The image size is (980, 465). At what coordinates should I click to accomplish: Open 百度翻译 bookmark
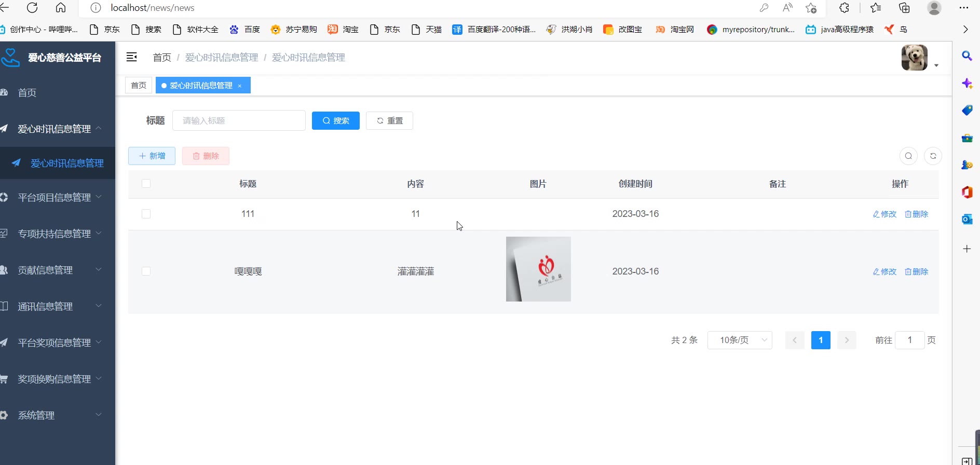click(494, 30)
